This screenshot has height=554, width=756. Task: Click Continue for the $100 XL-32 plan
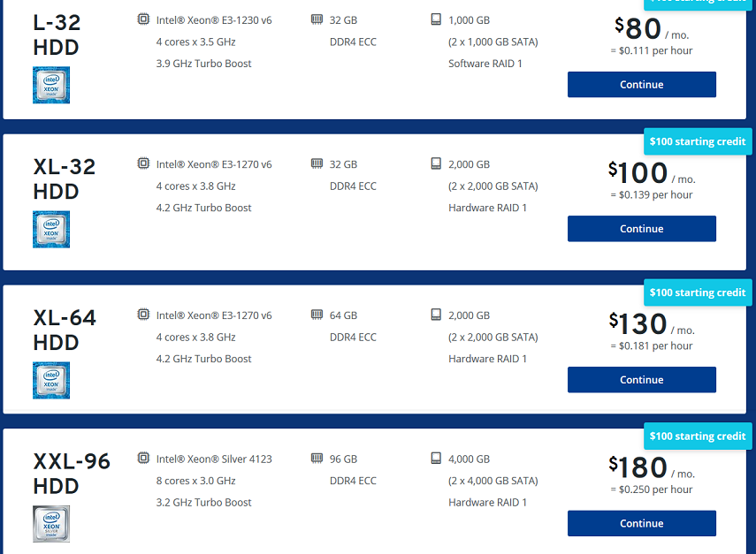point(642,229)
